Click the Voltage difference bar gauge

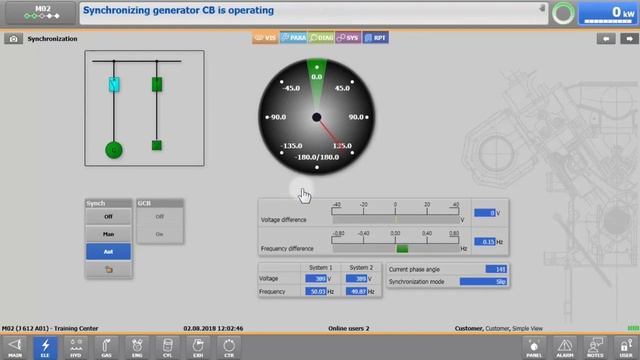tap(395, 220)
